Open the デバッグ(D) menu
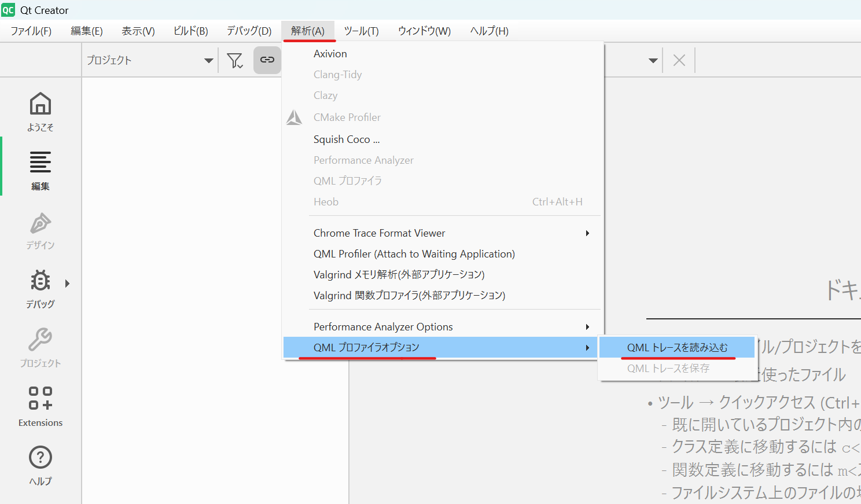The width and height of the screenshot is (861, 504). (249, 31)
